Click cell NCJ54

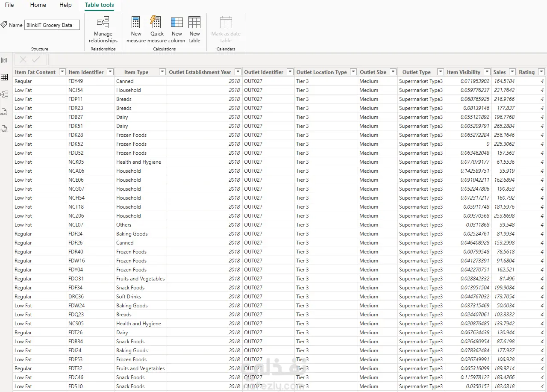pos(90,90)
